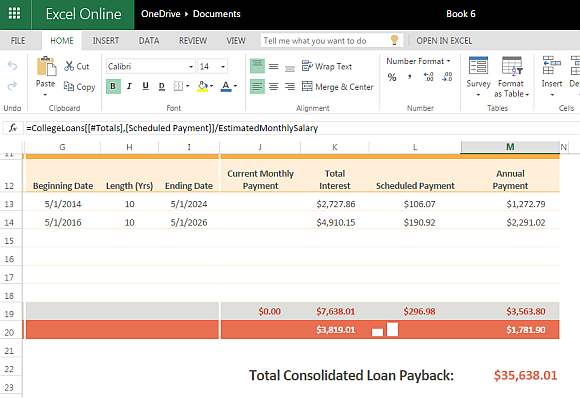Apply Comma style
The height and width of the screenshot is (398, 580).
pyautogui.click(x=409, y=77)
